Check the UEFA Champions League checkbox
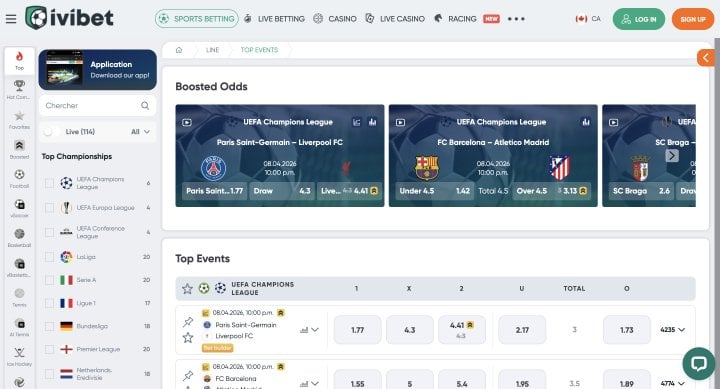Viewport: 720px width, 389px height. coord(49,183)
